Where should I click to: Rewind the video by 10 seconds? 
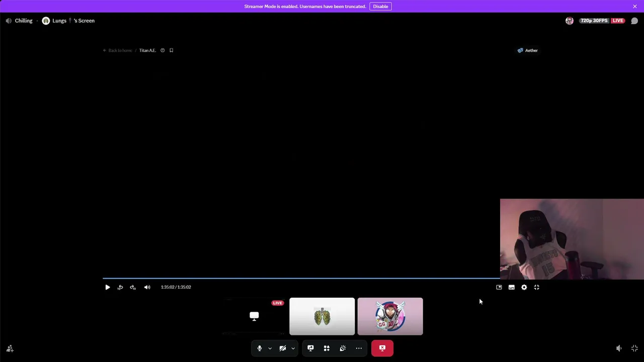click(x=120, y=287)
